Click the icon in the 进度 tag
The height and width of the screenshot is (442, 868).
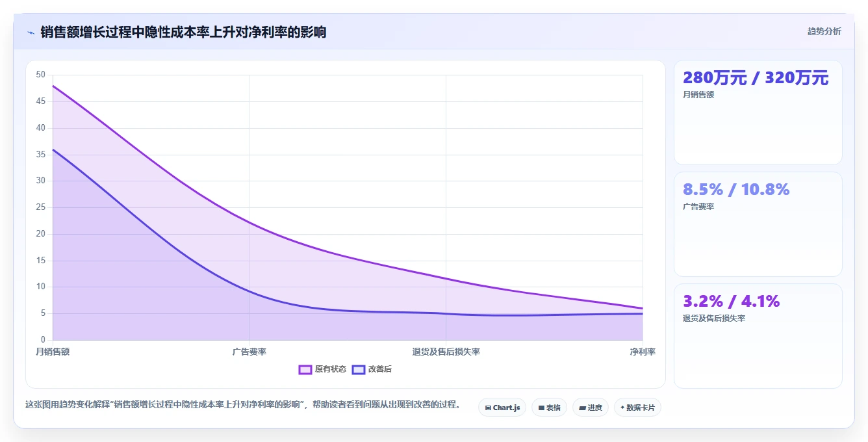coord(582,408)
